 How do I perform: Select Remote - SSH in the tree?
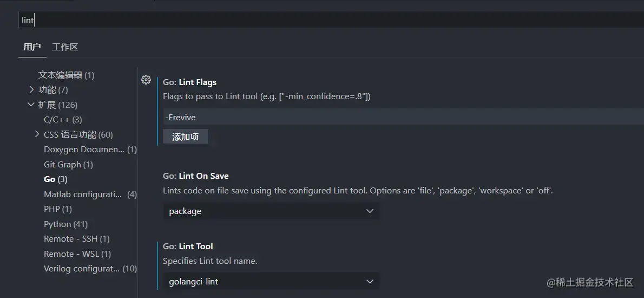(76, 238)
